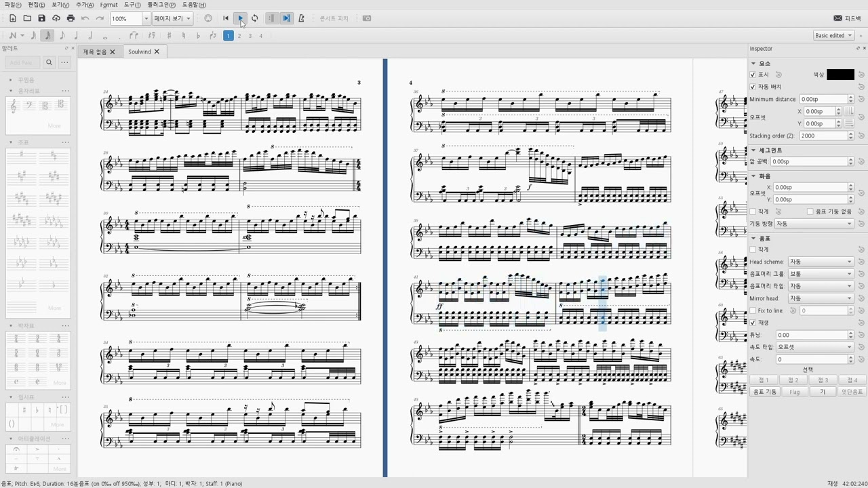Screen dimensions: 868x488
Task: Click the 기 select button
Action: (x=823, y=392)
